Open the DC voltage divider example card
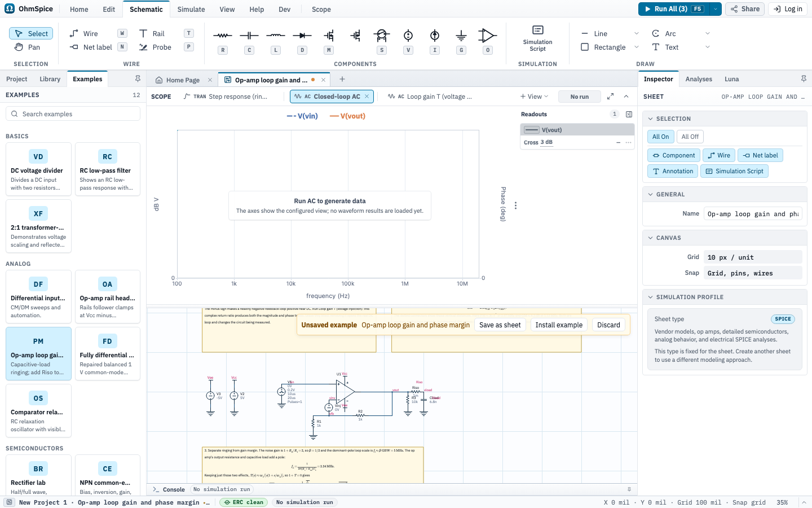 (x=38, y=169)
